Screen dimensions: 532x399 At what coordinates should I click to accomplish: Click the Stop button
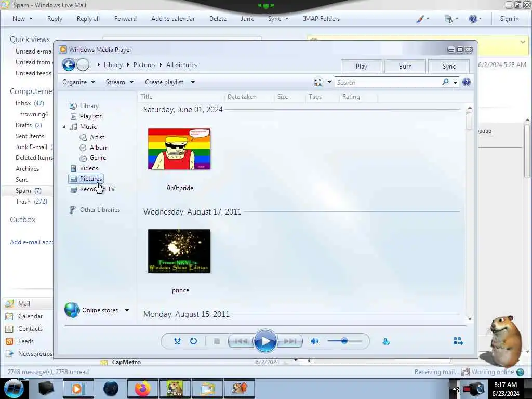coord(217,341)
